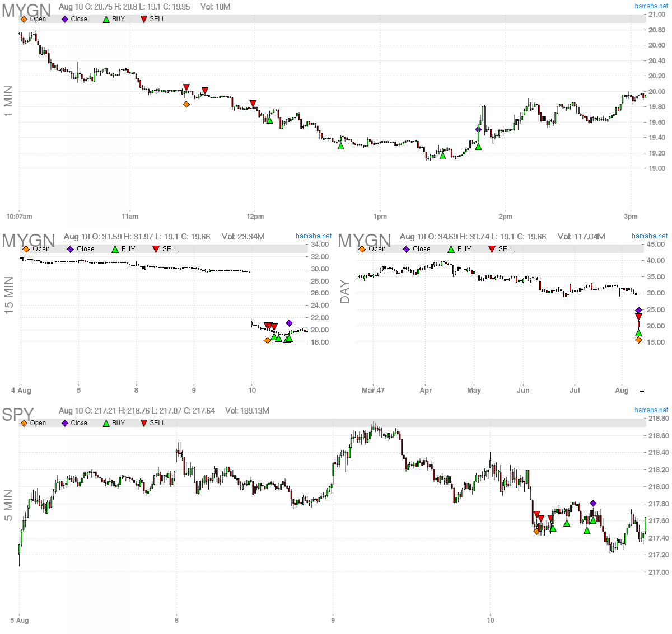Click the BUY triangle icon in 1 MIN legend

point(106,19)
